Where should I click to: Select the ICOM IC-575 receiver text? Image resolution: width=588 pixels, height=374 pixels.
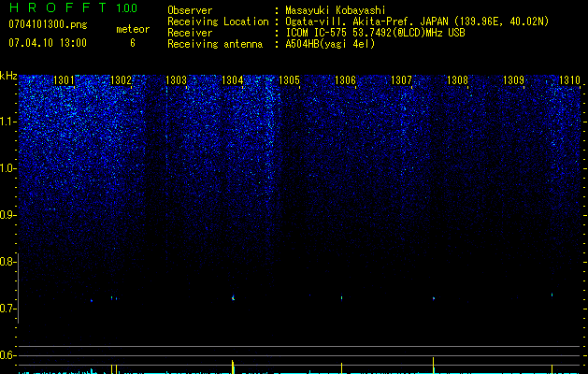(x=375, y=33)
